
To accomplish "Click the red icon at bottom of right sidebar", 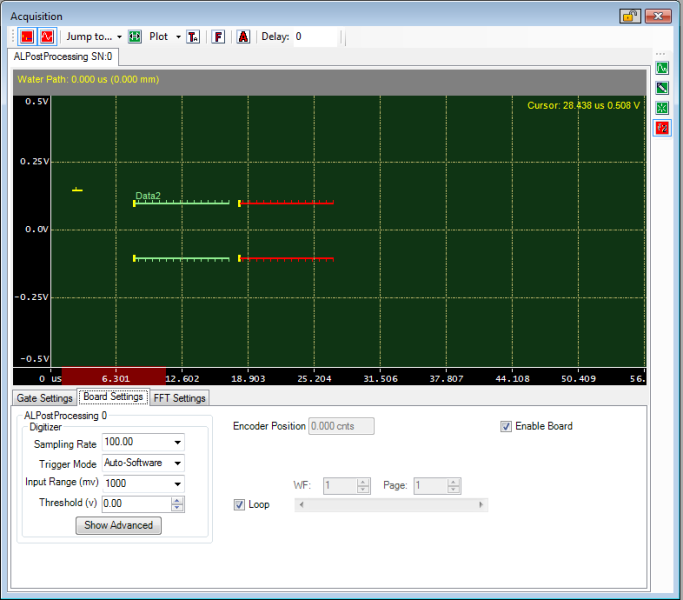I will click(661, 128).
